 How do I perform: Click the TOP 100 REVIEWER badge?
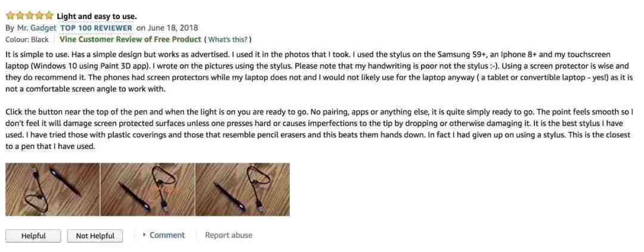point(97,28)
